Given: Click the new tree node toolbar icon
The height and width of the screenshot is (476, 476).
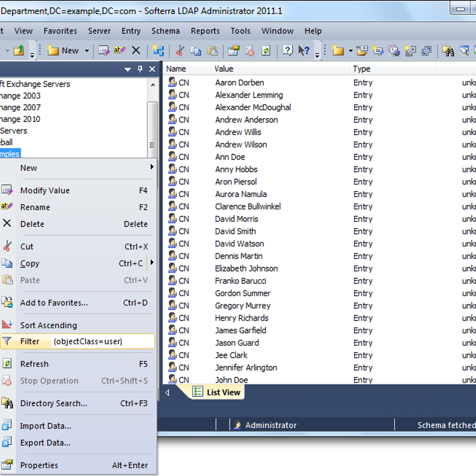Looking at the screenshot, I should [x=158, y=51].
